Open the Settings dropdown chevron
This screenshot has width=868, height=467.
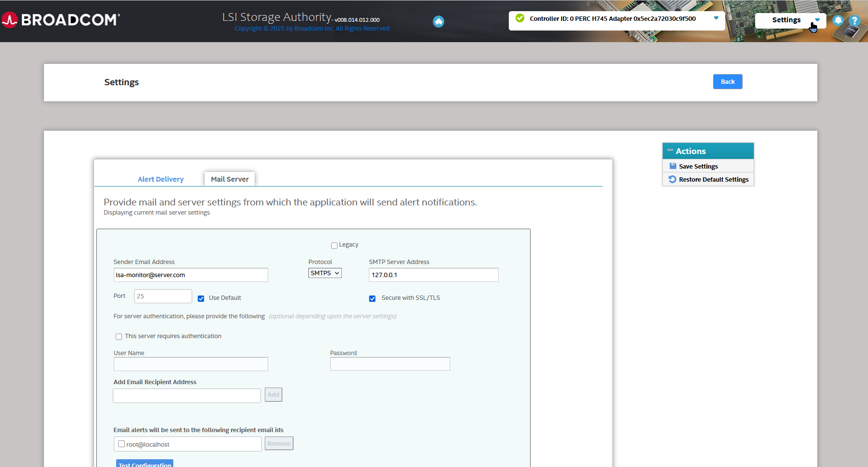(x=817, y=20)
